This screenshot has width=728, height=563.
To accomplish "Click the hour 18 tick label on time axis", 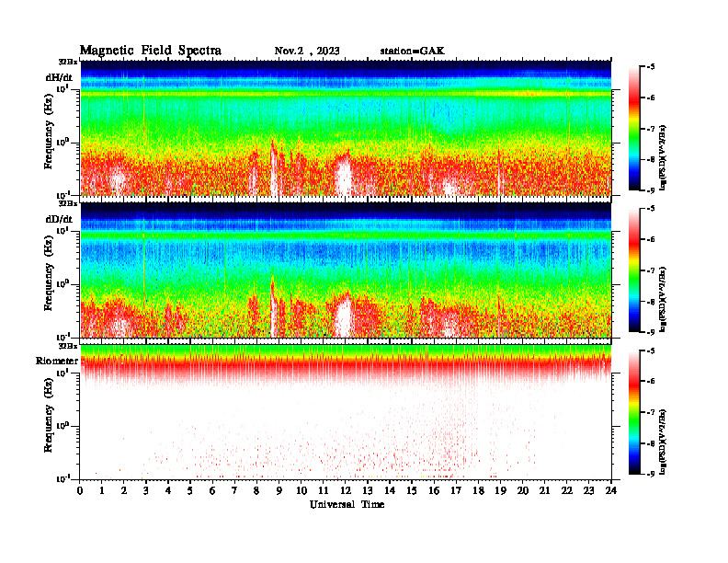I will coord(478,491).
